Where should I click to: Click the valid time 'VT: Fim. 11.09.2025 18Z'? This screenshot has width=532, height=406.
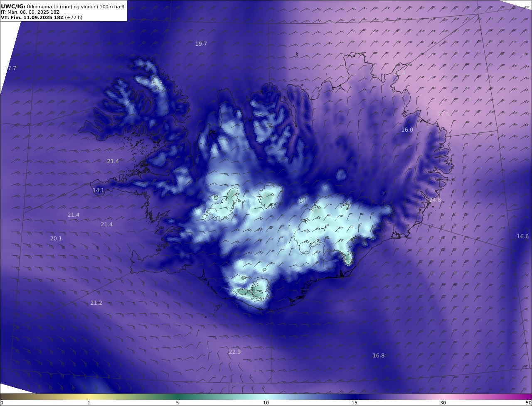(x=32, y=17)
